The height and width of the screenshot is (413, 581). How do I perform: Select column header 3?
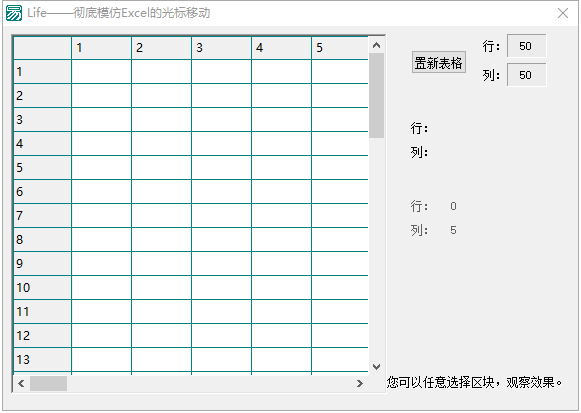coord(221,48)
